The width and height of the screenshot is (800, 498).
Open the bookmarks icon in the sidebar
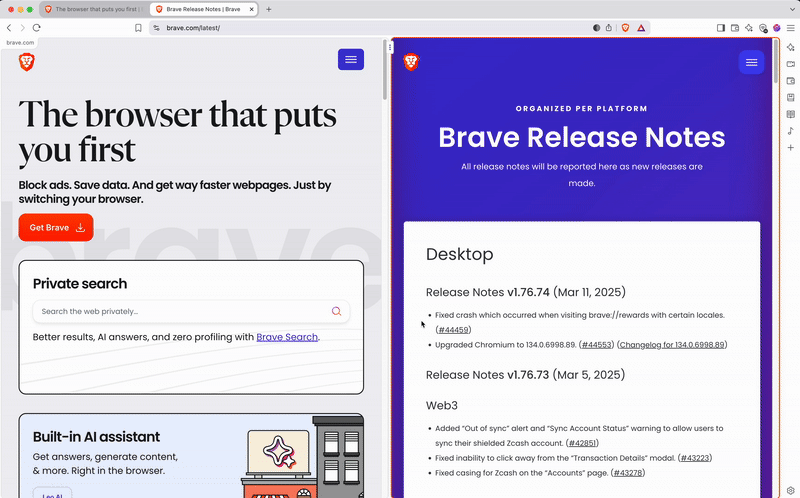[x=790, y=97]
